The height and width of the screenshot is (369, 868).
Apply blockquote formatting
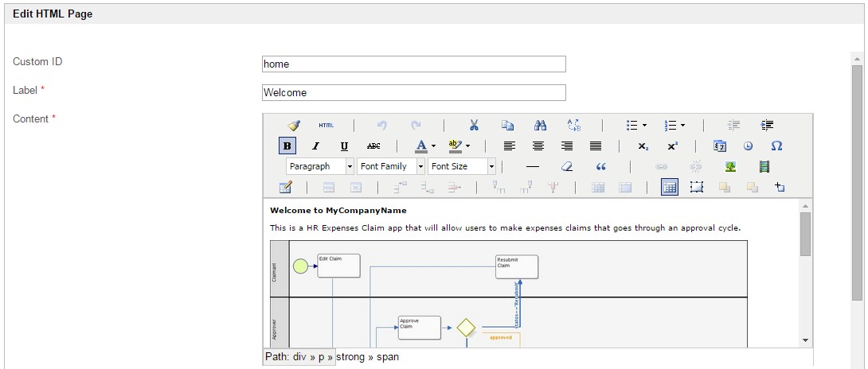[600, 166]
